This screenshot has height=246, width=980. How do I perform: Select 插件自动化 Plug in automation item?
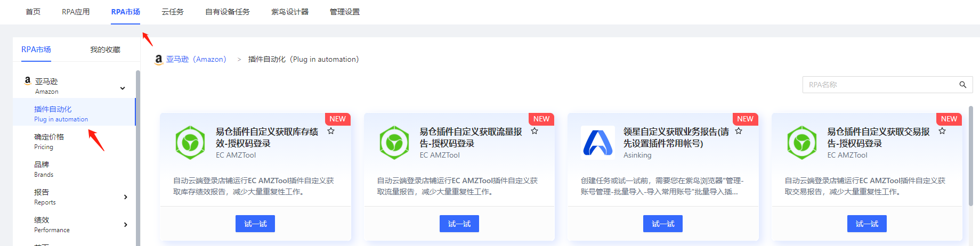click(x=74, y=112)
